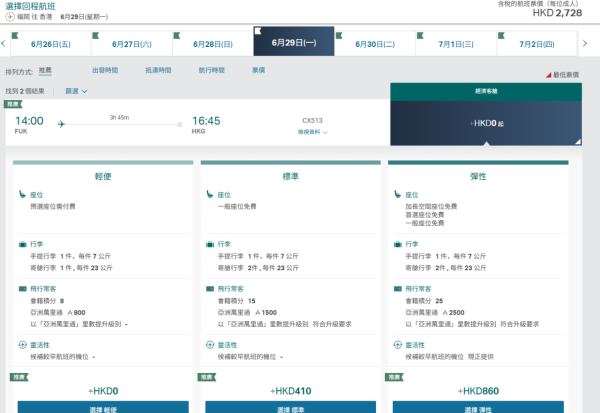Image resolution: width=600 pixels, height=413 pixels.
Task: Select the 6月27日(六) date tab
Action: click(x=130, y=45)
